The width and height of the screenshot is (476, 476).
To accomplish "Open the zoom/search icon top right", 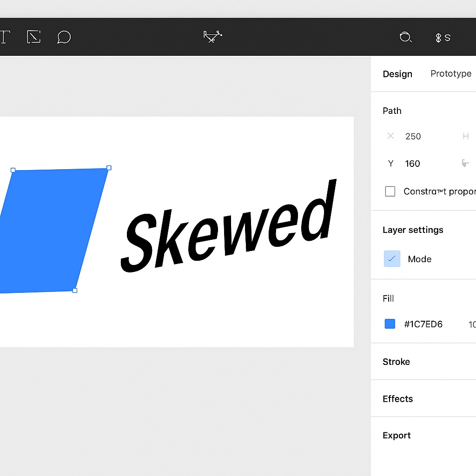I will pos(405,37).
